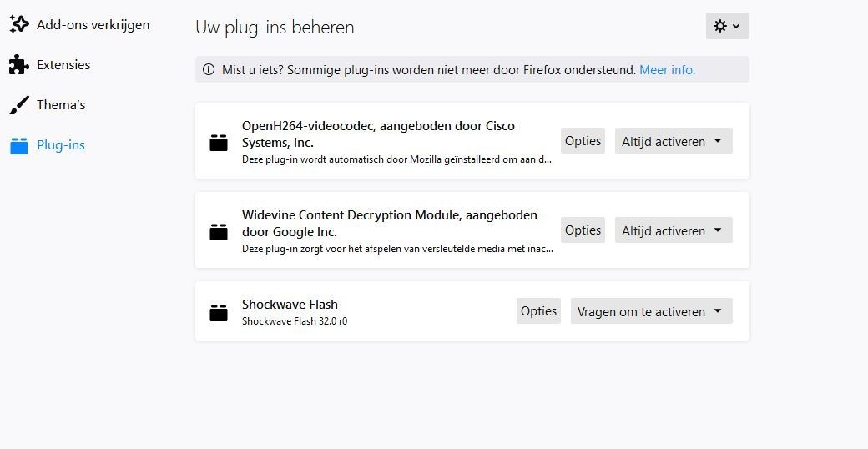Click the info icon beside 'Mist u iets?'
The height and width of the screenshot is (449, 868).
click(209, 70)
